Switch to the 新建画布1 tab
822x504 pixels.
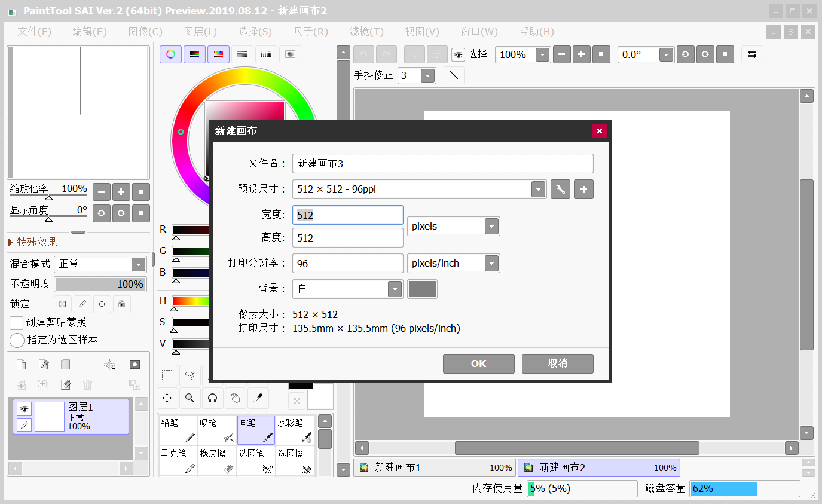[435, 468]
